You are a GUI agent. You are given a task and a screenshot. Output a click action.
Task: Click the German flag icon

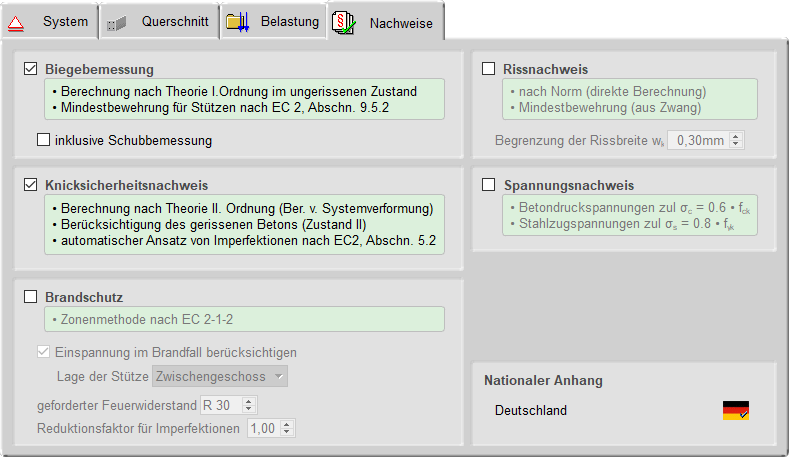(x=736, y=410)
